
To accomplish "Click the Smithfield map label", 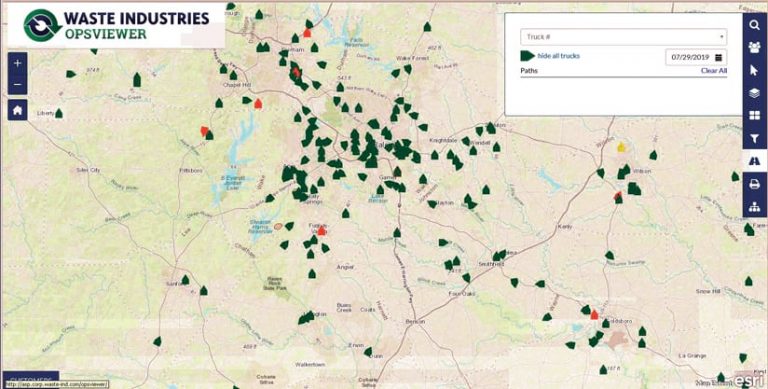I will (x=491, y=264).
